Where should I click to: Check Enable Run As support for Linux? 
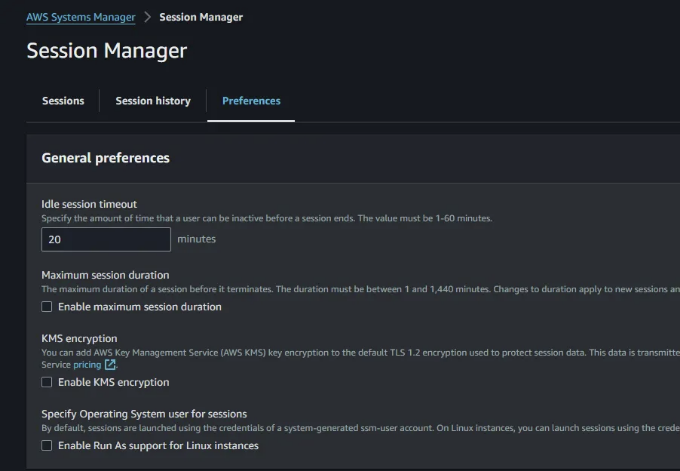[47, 445]
